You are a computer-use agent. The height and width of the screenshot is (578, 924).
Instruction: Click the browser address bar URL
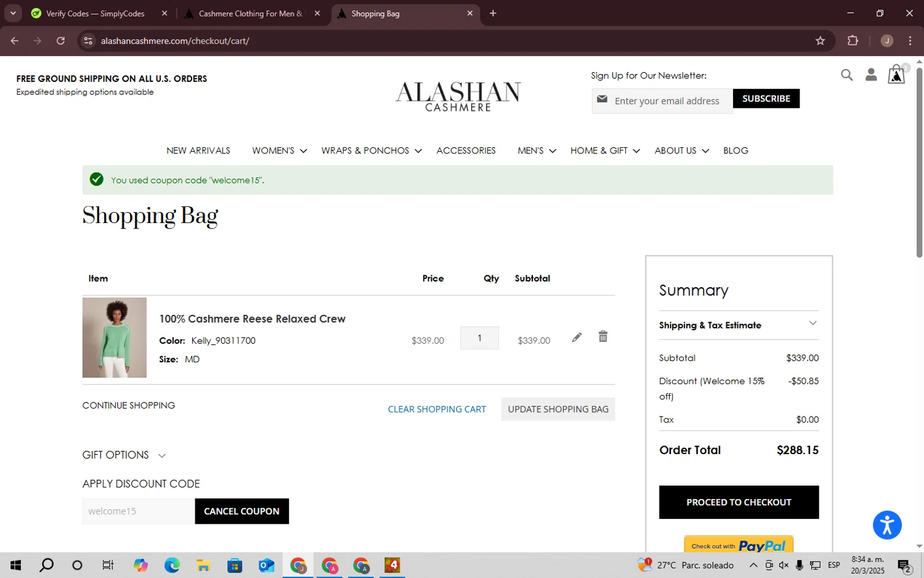175,41
